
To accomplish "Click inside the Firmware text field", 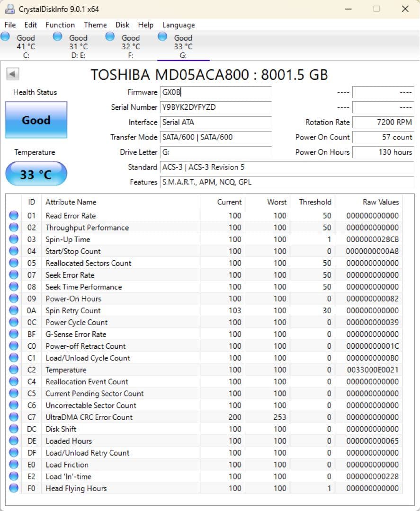I will (216, 92).
